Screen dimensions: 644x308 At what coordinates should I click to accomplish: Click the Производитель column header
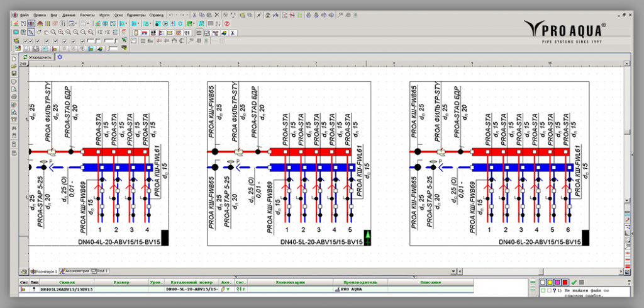pyautogui.click(x=360, y=283)
